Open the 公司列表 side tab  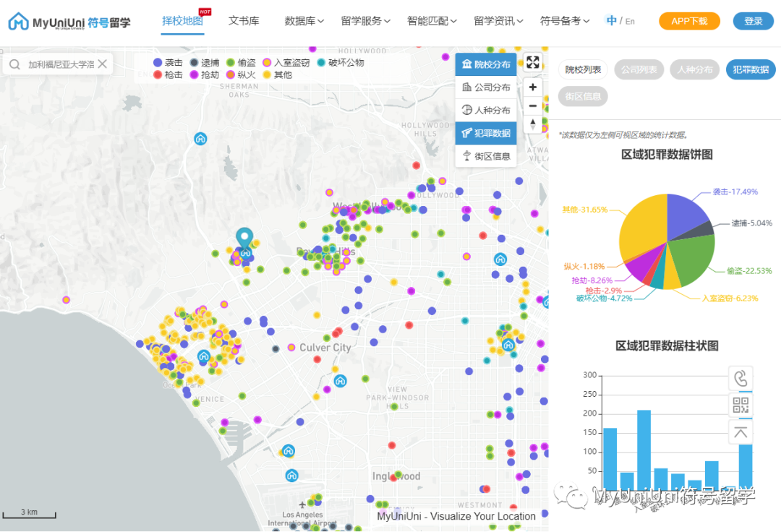pos(639,69)
